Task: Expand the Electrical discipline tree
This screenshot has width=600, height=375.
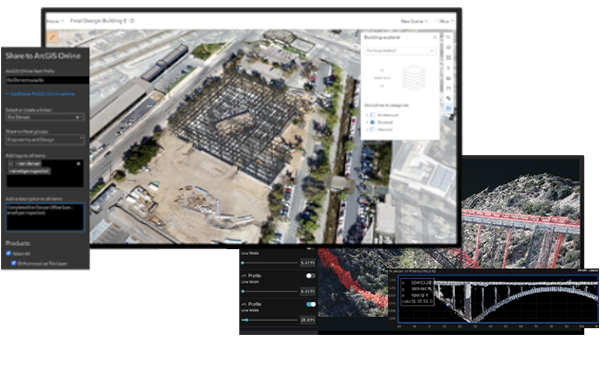Action: pyautogui.click(x=367, y=129)
